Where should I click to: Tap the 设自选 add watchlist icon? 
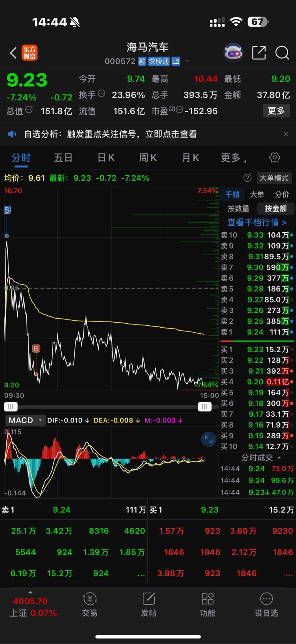(x=266, y=605)
